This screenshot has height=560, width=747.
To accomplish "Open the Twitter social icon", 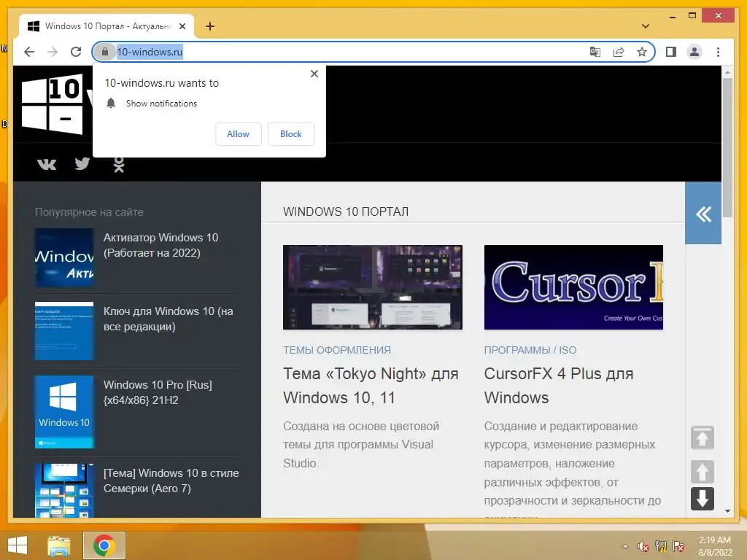I will click(82, 164).
